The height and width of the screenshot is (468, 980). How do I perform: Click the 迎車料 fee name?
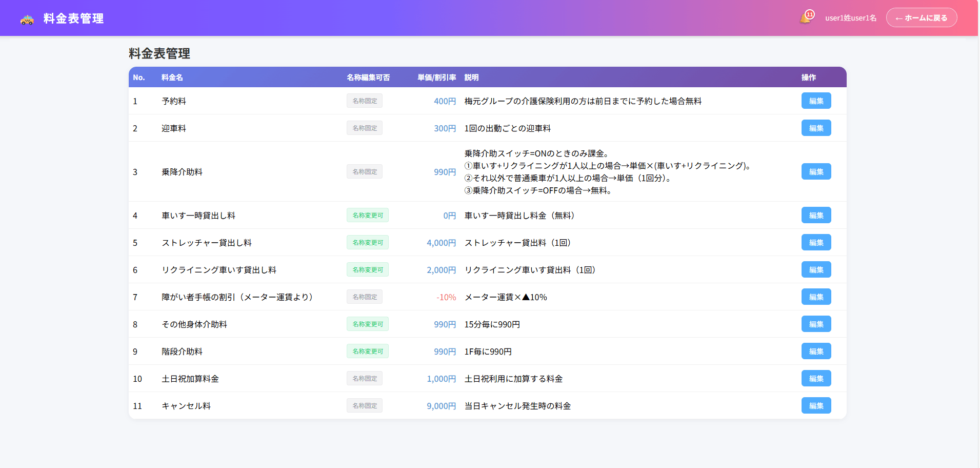point(174,128)
